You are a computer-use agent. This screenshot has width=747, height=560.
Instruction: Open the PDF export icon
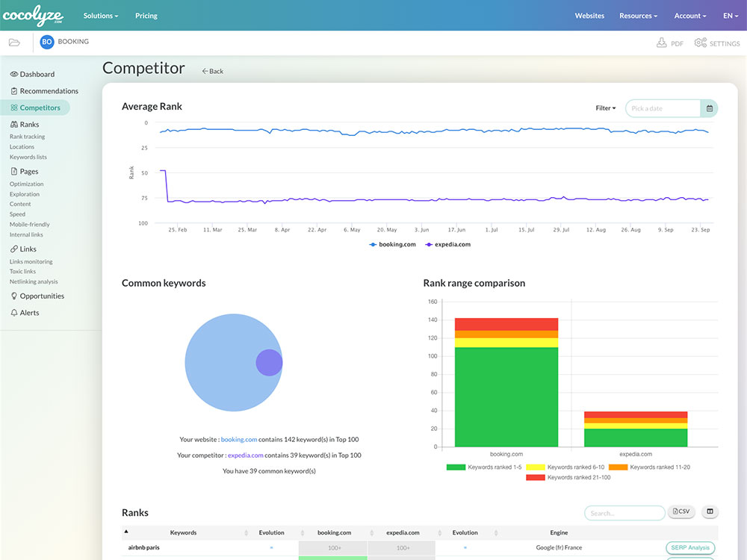(670, 43)
